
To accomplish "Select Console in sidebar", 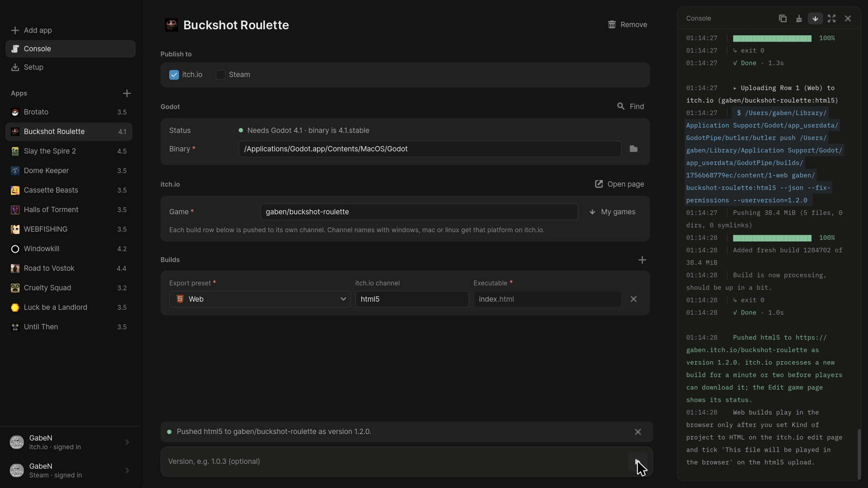I will pos(71,49).
